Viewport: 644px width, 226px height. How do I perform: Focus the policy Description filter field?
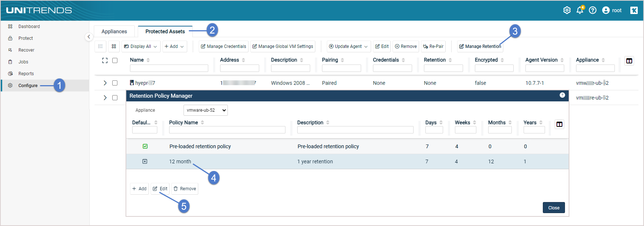tap(355, 130)
